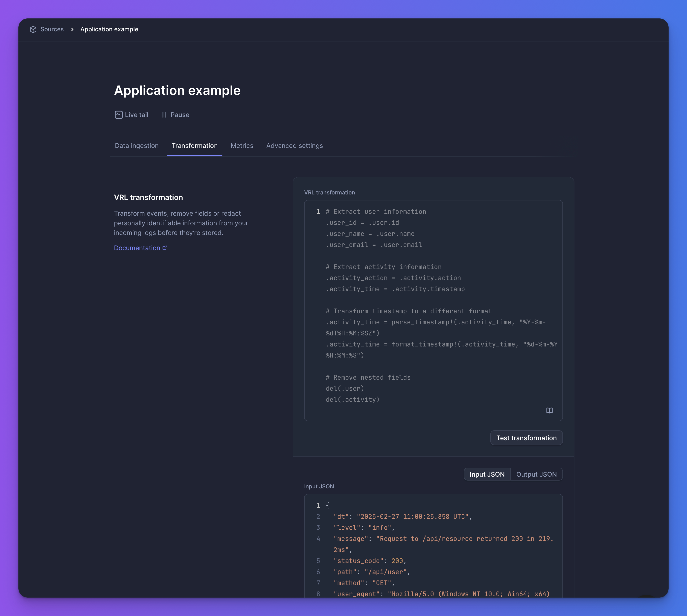Click the external link icon beside Documentation
The image size is (687, 616).
click(x=165, y=248)
